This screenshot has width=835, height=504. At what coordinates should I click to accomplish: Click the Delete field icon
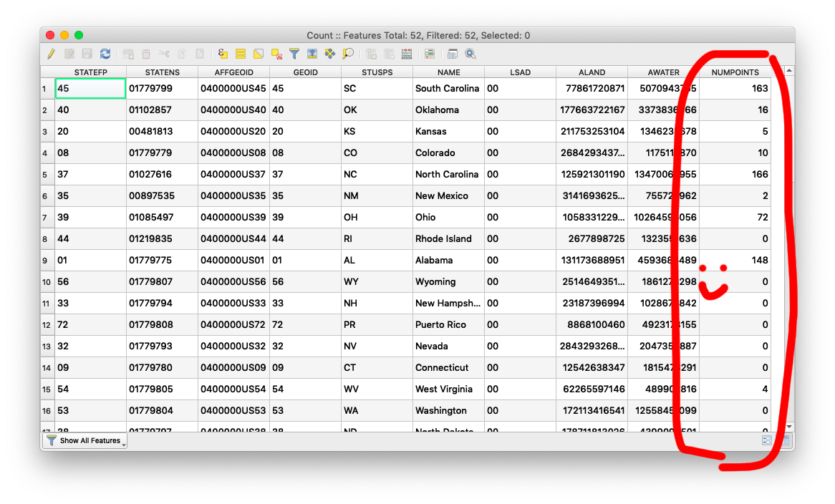click(x=390, y=54)
